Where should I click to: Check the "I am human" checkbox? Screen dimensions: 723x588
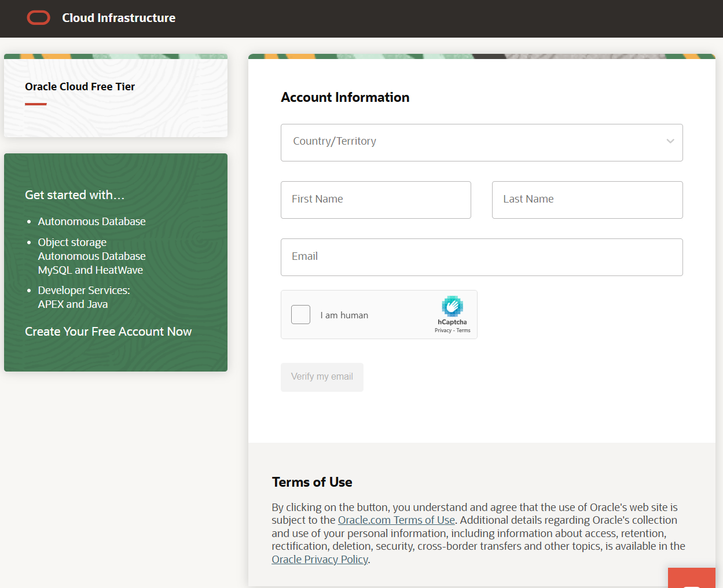coord(300,314)
